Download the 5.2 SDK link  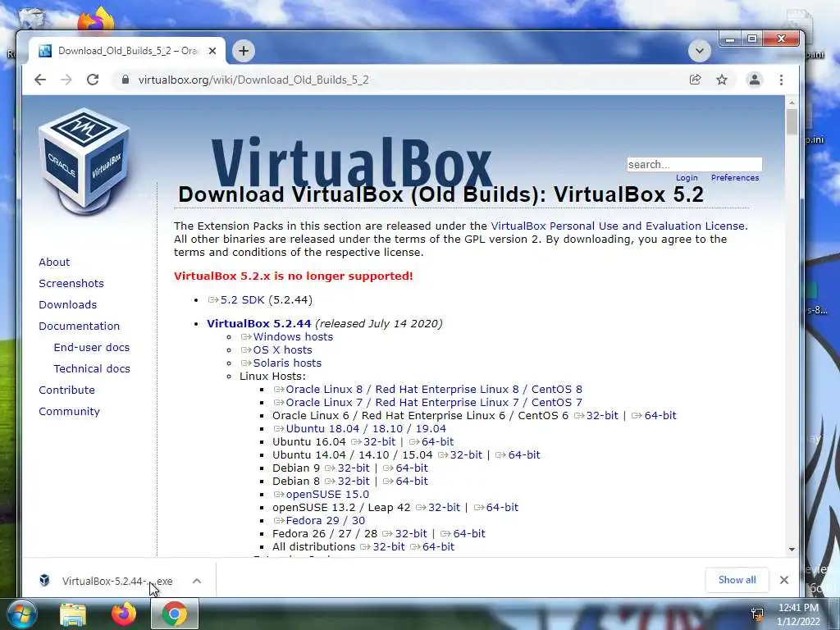[x=236, y=300]
